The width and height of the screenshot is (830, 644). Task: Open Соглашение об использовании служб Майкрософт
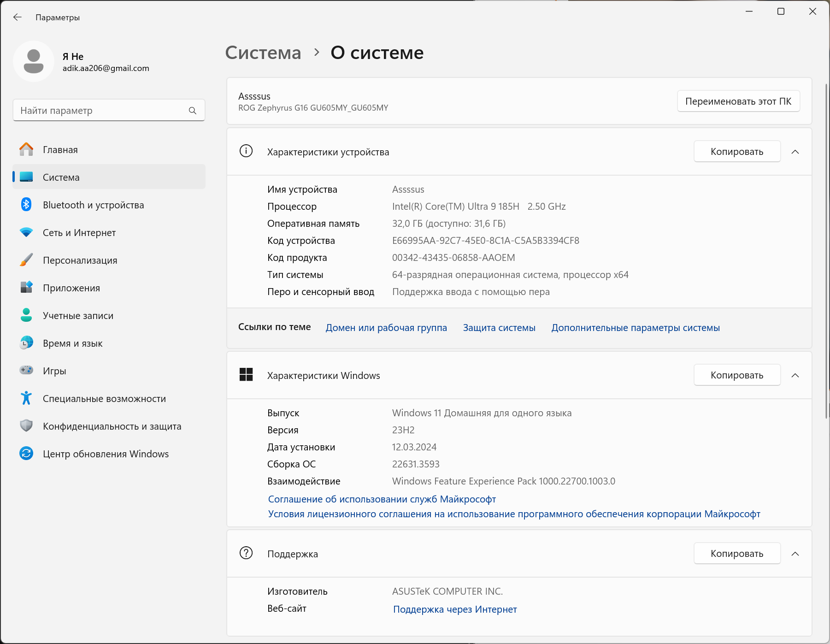click(x=382, y=499)
